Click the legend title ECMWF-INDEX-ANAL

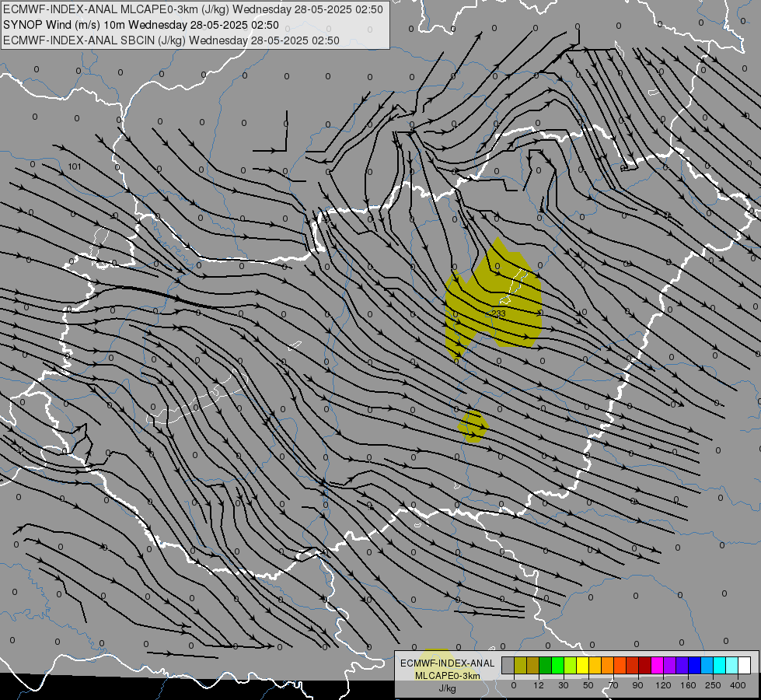pos(447,663)
